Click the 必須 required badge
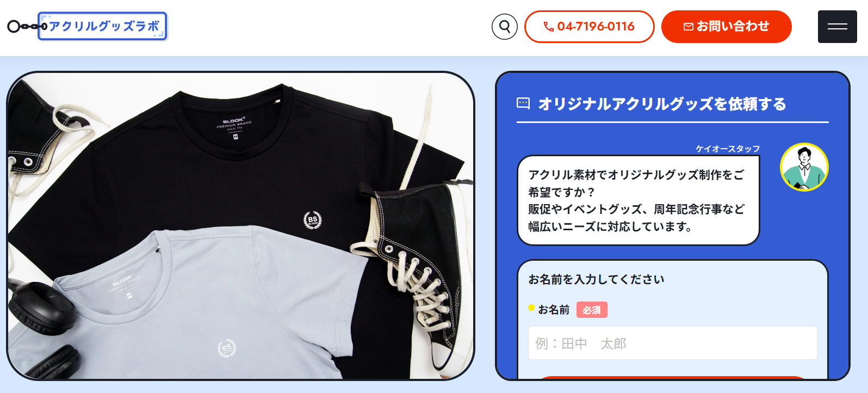 591,310
